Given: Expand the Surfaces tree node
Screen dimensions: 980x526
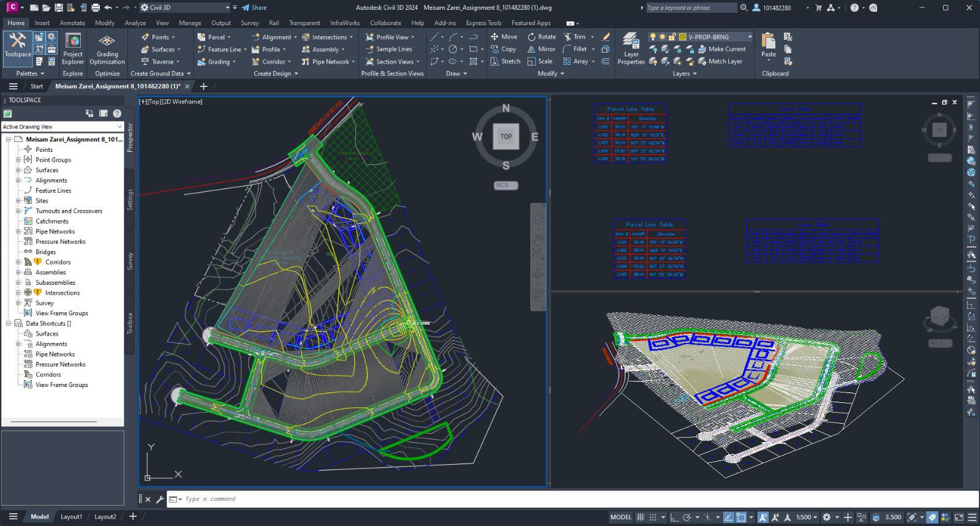Looking at the screenshot, I should [18, 170].
